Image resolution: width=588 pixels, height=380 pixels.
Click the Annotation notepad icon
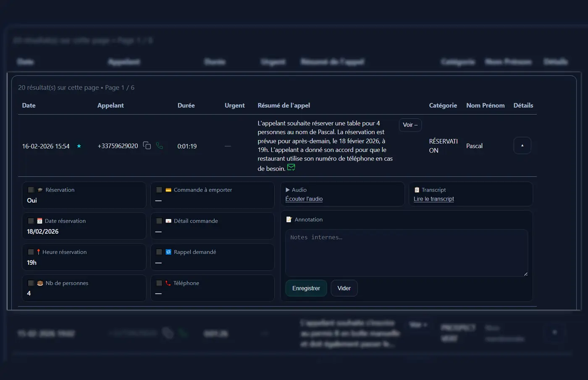[x=289, y=219]
